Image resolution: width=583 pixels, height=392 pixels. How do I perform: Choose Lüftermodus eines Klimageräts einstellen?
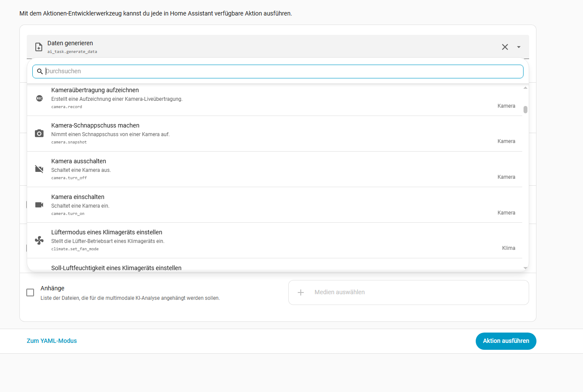[106, 232]
